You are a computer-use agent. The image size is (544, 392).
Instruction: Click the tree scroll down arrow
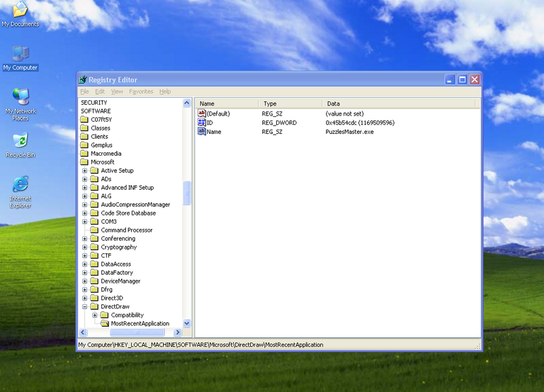[186, 323]
